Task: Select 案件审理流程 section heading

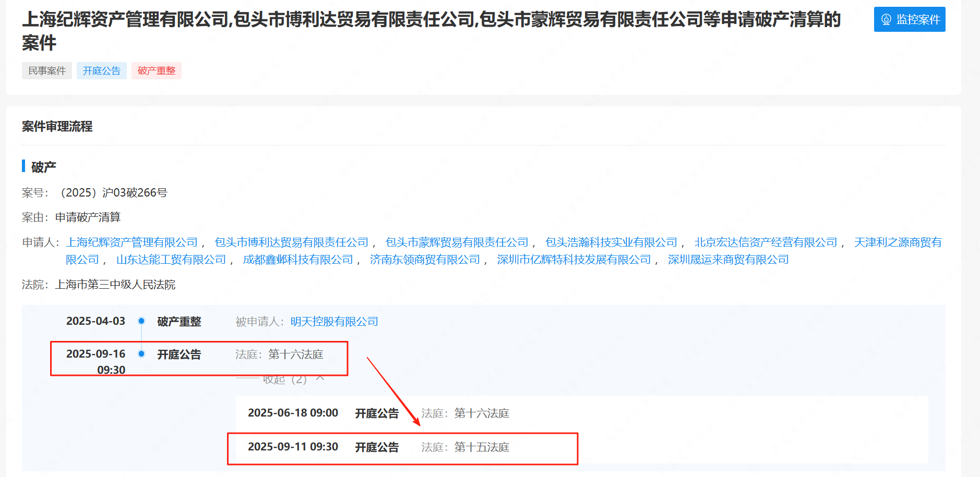Action: (57, 127)
